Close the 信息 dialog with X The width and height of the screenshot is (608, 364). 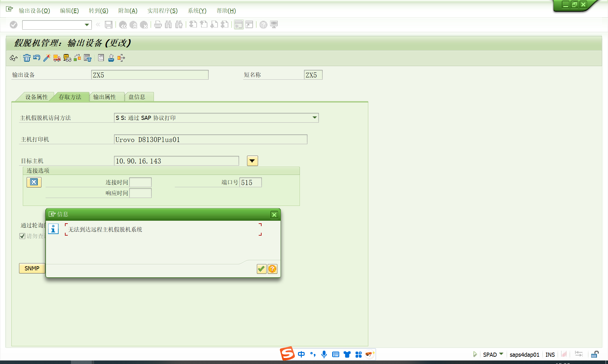tap(274, 215)
